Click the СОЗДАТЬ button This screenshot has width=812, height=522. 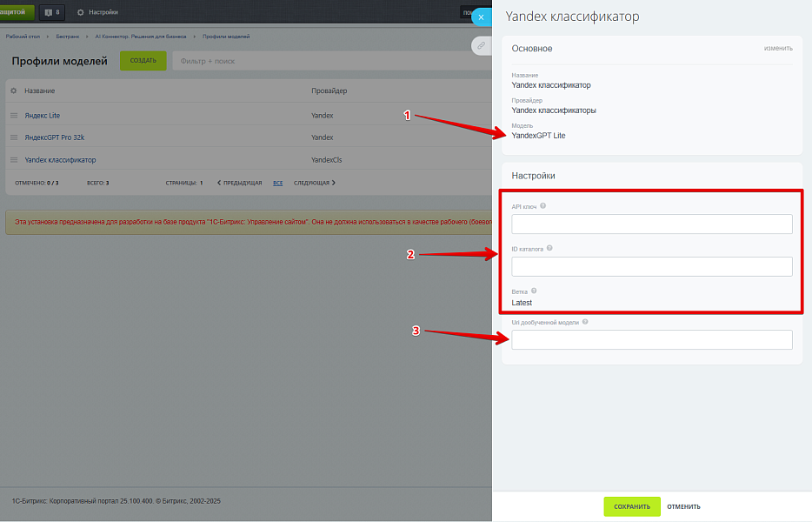[143, 61]
